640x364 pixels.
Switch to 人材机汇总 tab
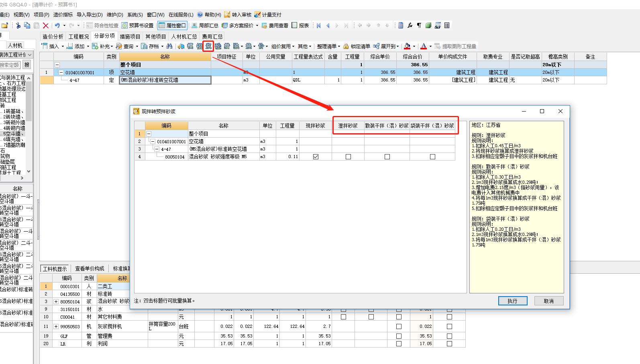(184, 37)
